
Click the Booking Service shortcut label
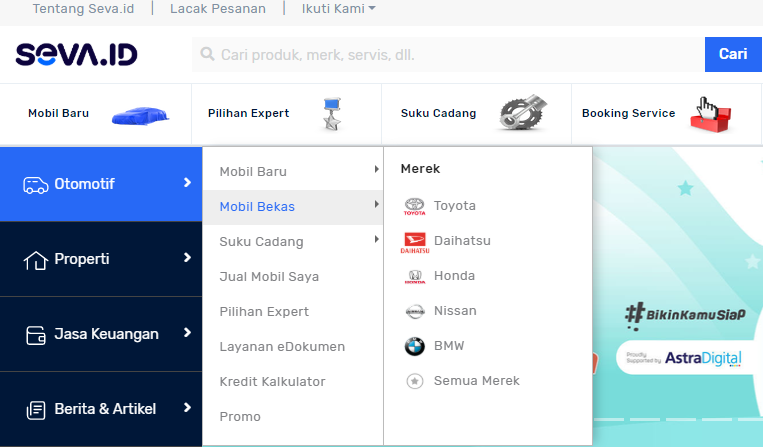tap(628, 113)
